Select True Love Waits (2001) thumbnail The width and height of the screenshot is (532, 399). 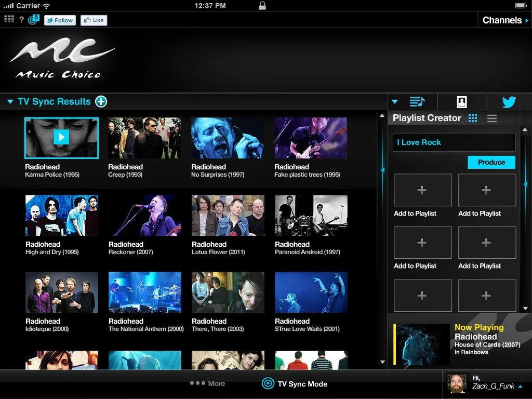click(311, 292)
